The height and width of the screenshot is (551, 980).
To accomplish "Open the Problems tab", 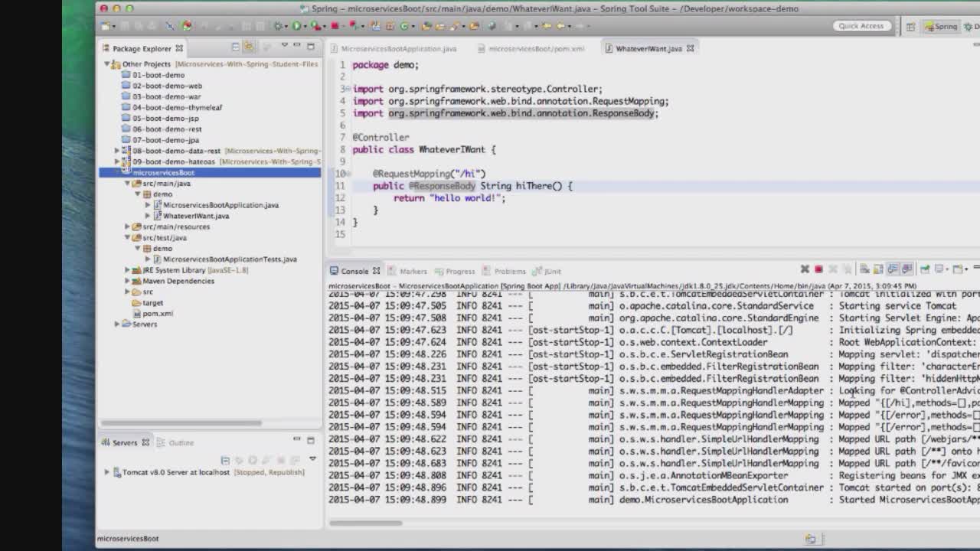I will point(510,271).
